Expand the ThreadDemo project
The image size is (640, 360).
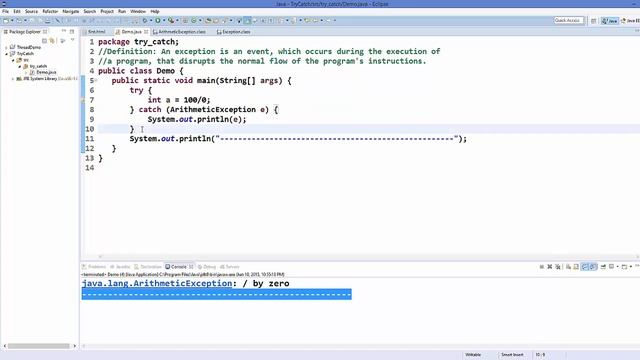(6, 47)
